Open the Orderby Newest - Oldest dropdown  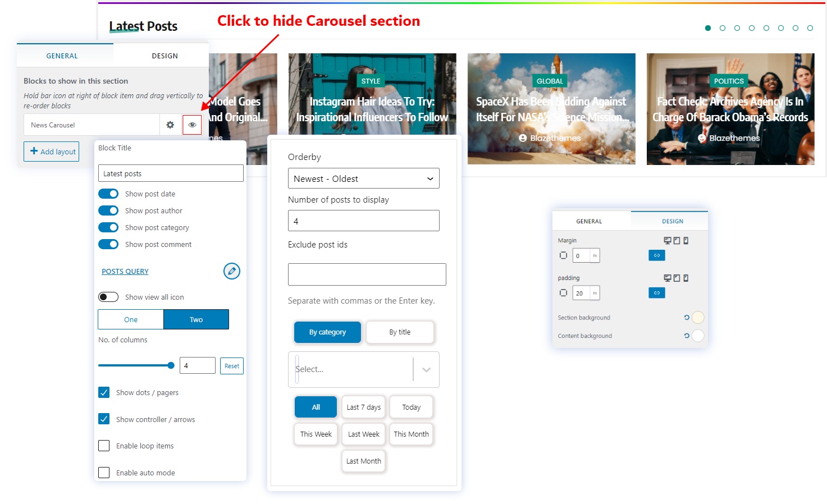pyautogui.click(x=363, y=178)
